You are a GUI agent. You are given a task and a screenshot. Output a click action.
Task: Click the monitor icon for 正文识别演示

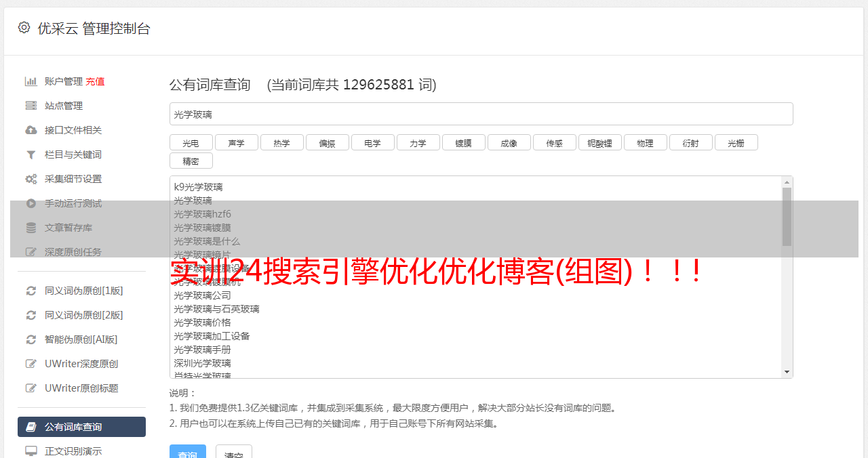(x=31, y=451)
